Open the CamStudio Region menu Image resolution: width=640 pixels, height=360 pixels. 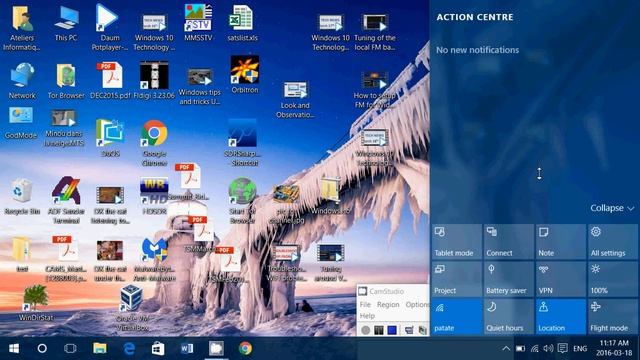click(388, 304)
